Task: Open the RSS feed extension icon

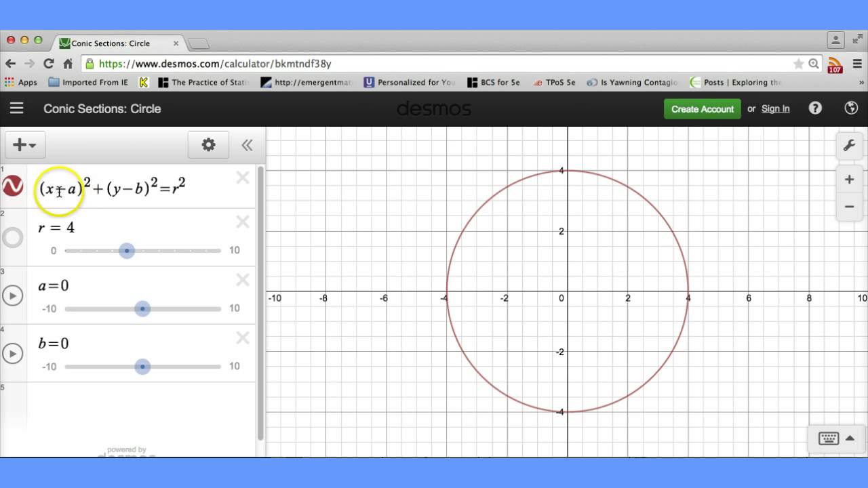Action: pyautogui.click(x=835, y=64)
